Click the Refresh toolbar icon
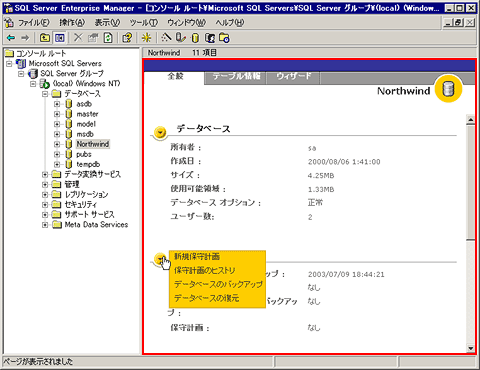480x370 pixels. [108, 38]
